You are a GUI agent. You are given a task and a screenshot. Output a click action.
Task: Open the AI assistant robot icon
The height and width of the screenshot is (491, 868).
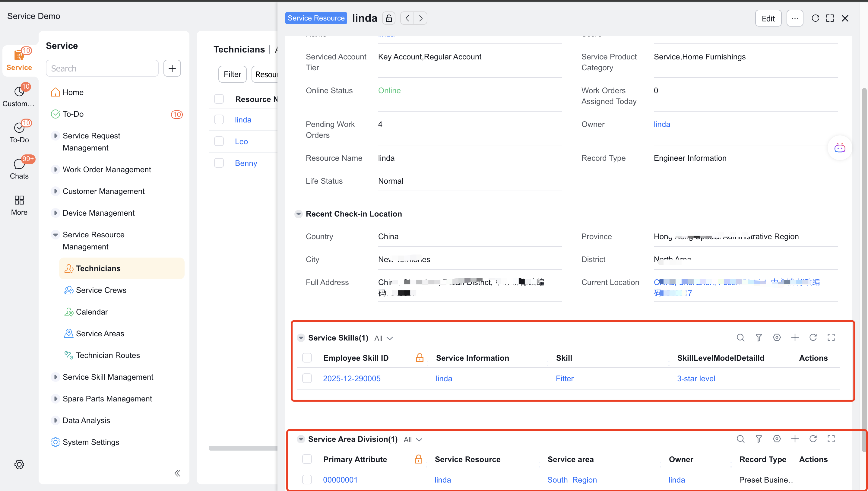coord(839,148)
